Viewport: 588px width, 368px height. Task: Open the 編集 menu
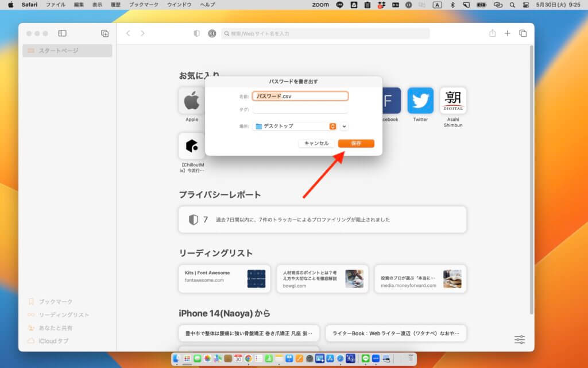click(79, 5)
